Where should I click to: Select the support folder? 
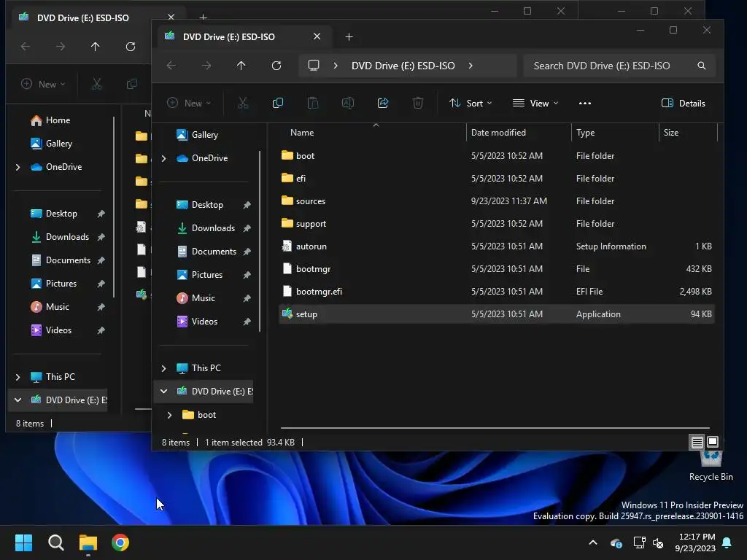(496, 223)
